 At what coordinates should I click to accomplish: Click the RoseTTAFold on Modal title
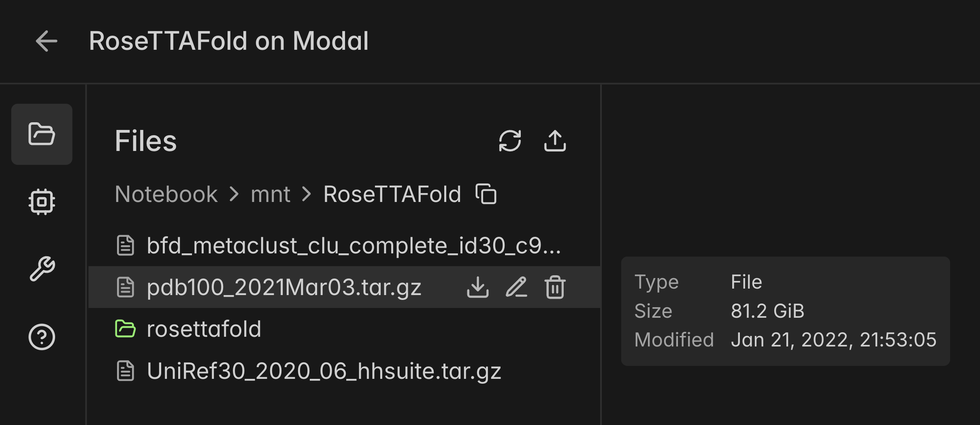(229, 41)
